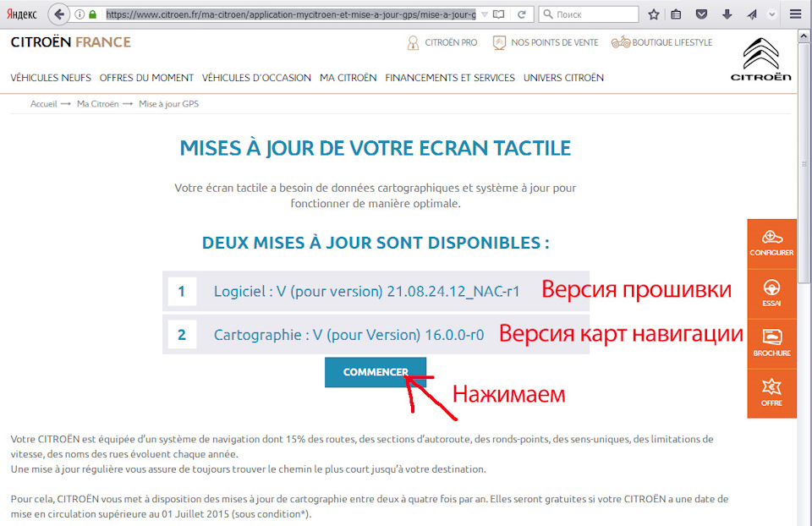
Task: Focus the browser URL address field
Action: pos(290,14)
